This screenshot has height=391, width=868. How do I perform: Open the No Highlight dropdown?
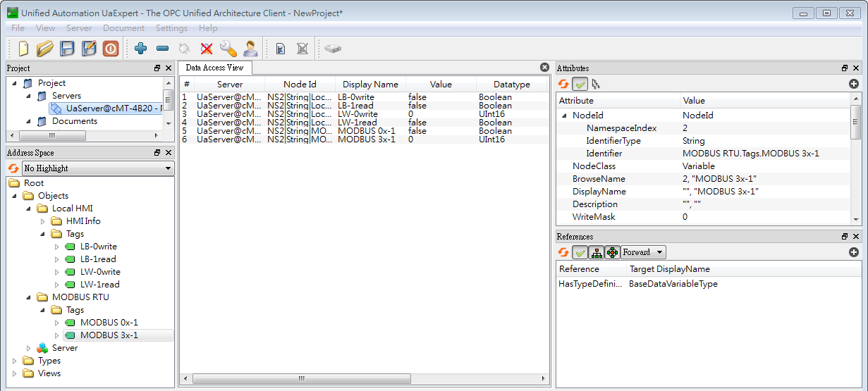click(98, 168)
